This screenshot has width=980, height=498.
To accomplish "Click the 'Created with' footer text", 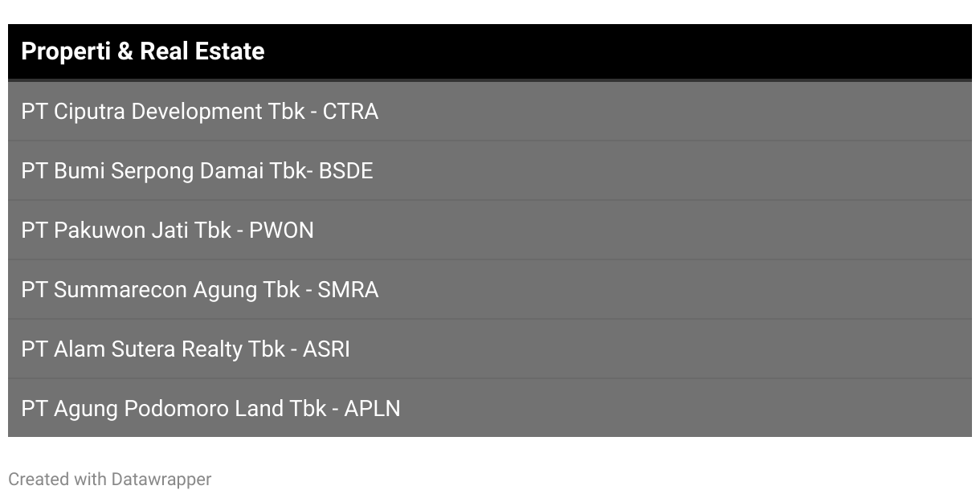I will pos(57,480).
